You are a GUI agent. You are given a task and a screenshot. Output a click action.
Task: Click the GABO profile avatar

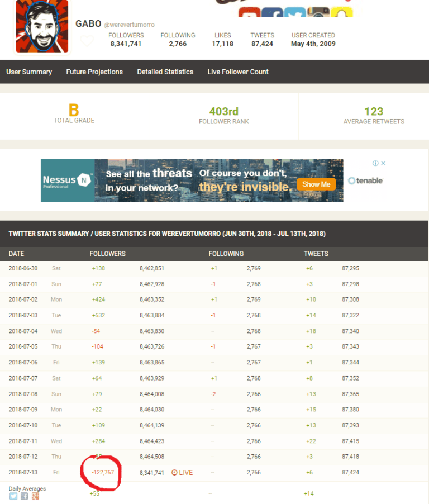42,26
